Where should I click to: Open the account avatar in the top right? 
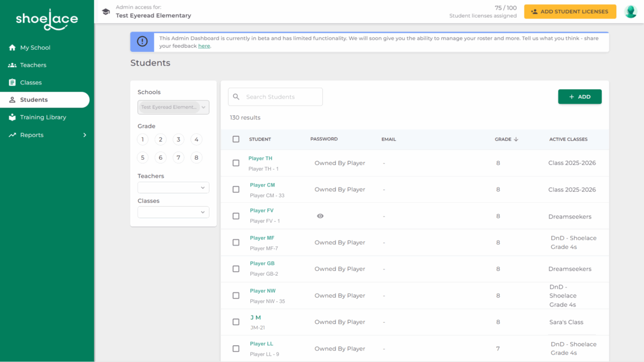630,11
